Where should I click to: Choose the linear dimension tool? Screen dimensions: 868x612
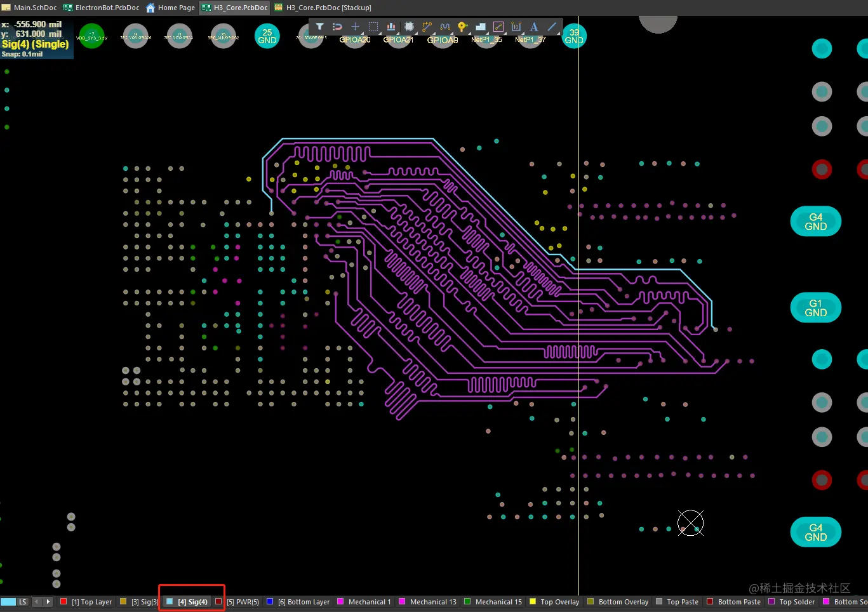click(x=516, y=27)
